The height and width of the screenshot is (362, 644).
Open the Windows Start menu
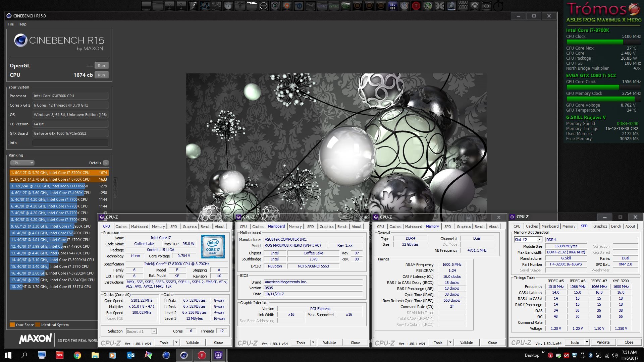[x=8, y=355]
